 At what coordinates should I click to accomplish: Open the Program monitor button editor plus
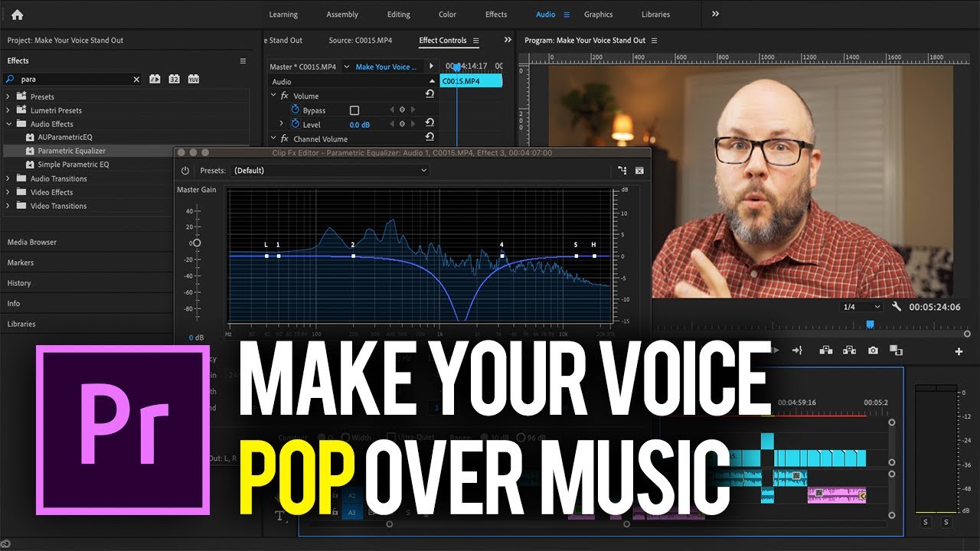pyautogui.click(x=959, y=351)
